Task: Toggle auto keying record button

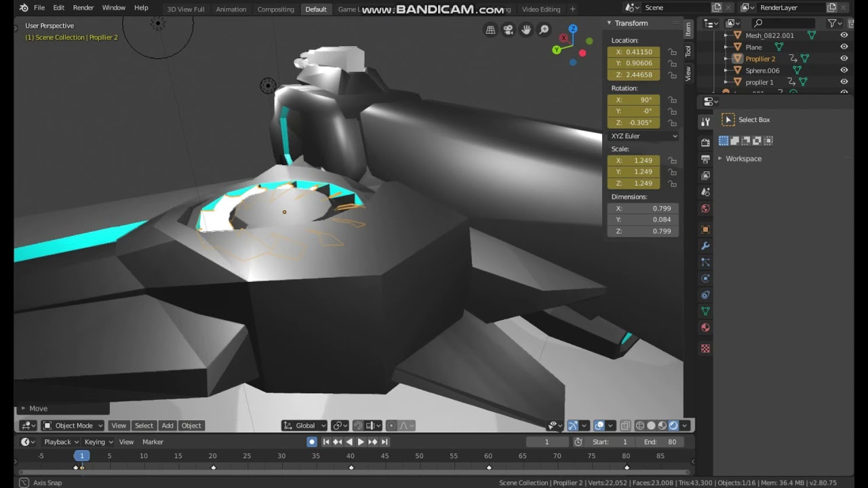Action: click(312, 442)
